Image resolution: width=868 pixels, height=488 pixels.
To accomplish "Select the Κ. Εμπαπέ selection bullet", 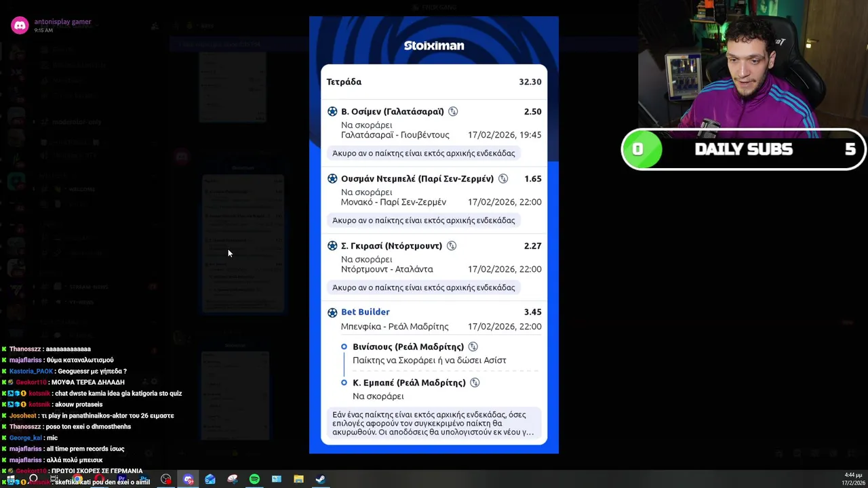I will tap(344, 383).
